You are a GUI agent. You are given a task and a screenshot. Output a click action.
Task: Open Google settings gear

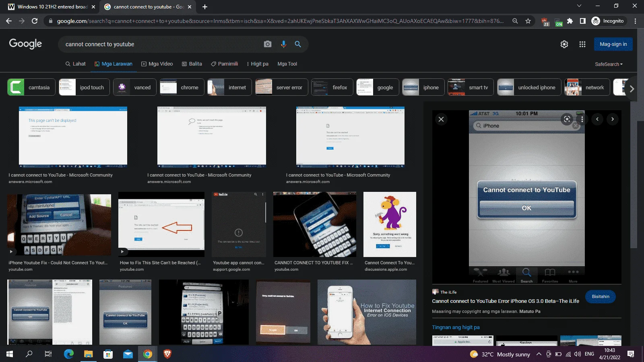(564, 44)
